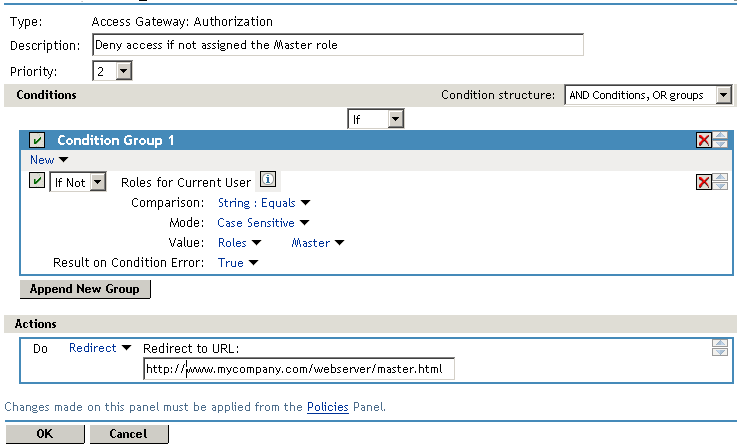Delete the Roles for Current User condition
This screenshot has width=737, height=447.
coord(704,181)
